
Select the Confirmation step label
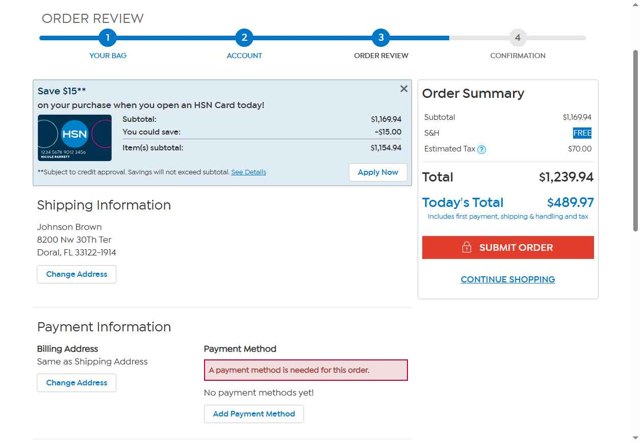point(517,56)
